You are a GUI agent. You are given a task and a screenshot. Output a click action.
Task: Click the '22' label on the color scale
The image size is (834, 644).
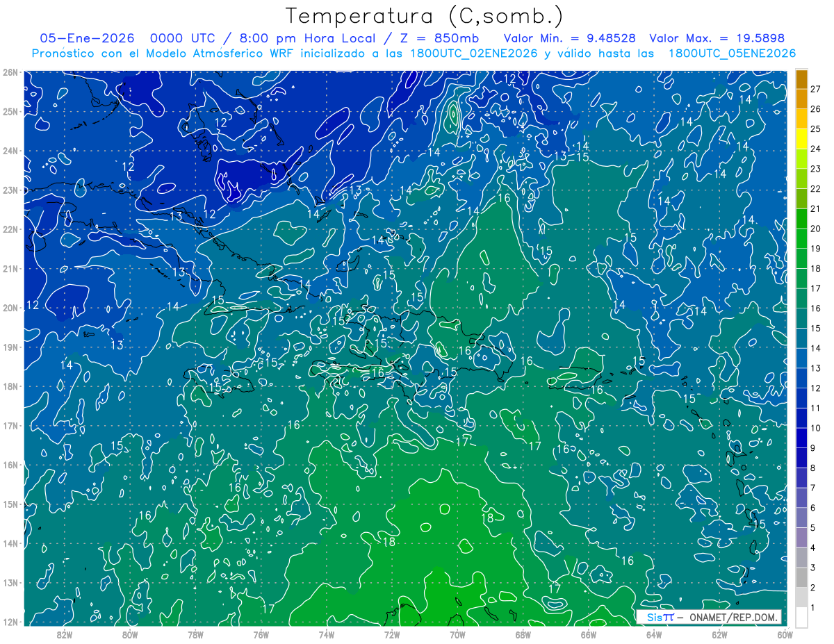coord(815,189)
